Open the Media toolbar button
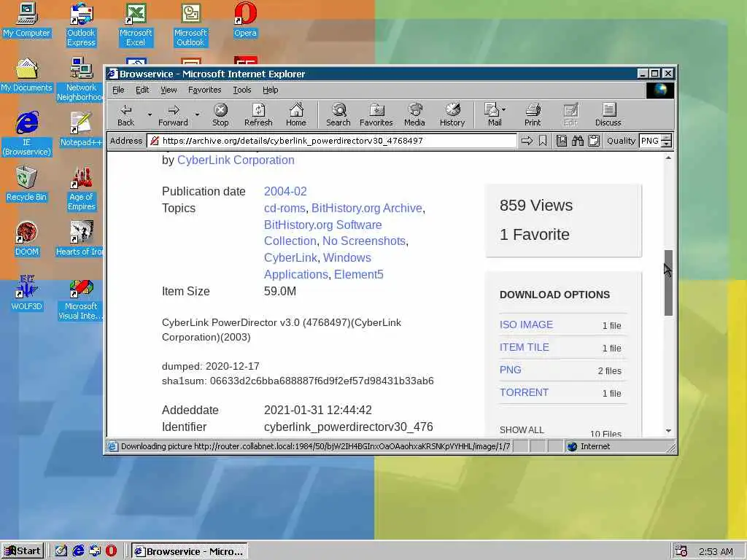The image size is (747, 560). click(414, 114)
